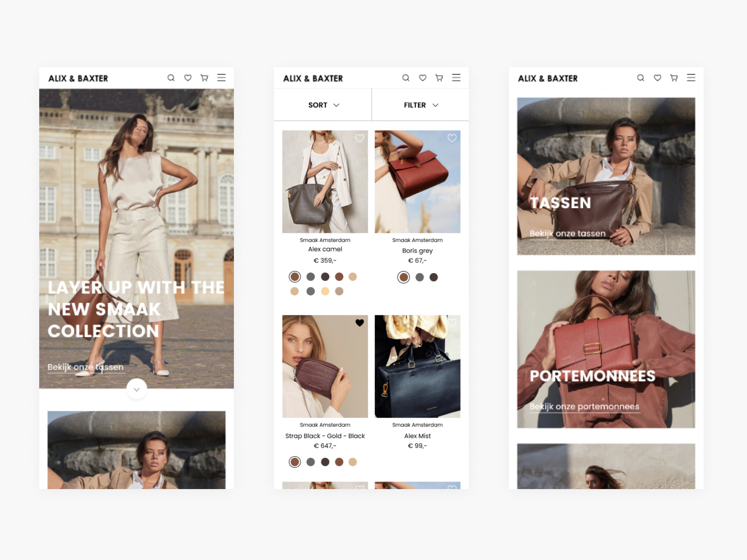747x560 pixels.
Task: Open the Alex camel product photo
Action: [325, 182]
